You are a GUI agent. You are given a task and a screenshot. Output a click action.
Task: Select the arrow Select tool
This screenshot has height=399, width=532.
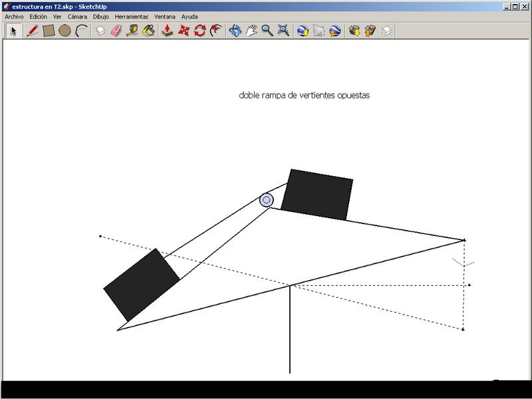(x=13, y=31)
